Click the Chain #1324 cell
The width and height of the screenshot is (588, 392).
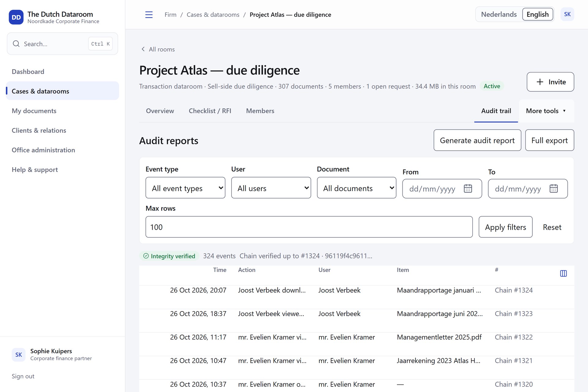(x=514, y=290)
